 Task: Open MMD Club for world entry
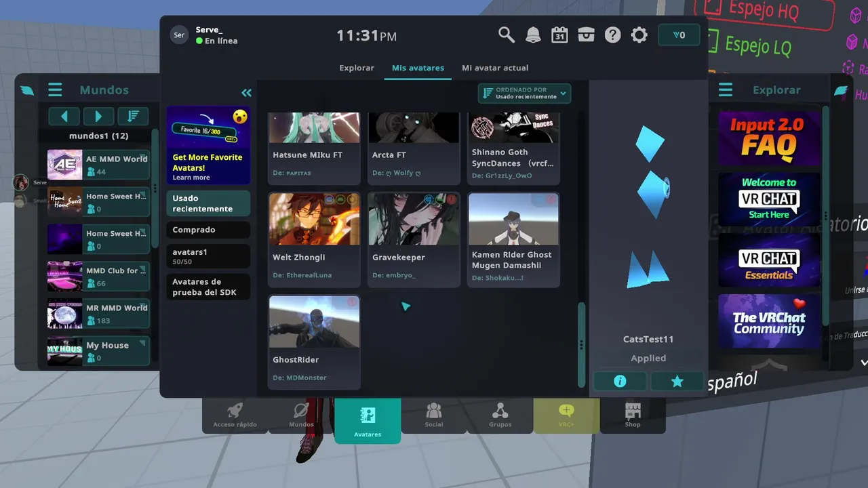click(98, 277)
